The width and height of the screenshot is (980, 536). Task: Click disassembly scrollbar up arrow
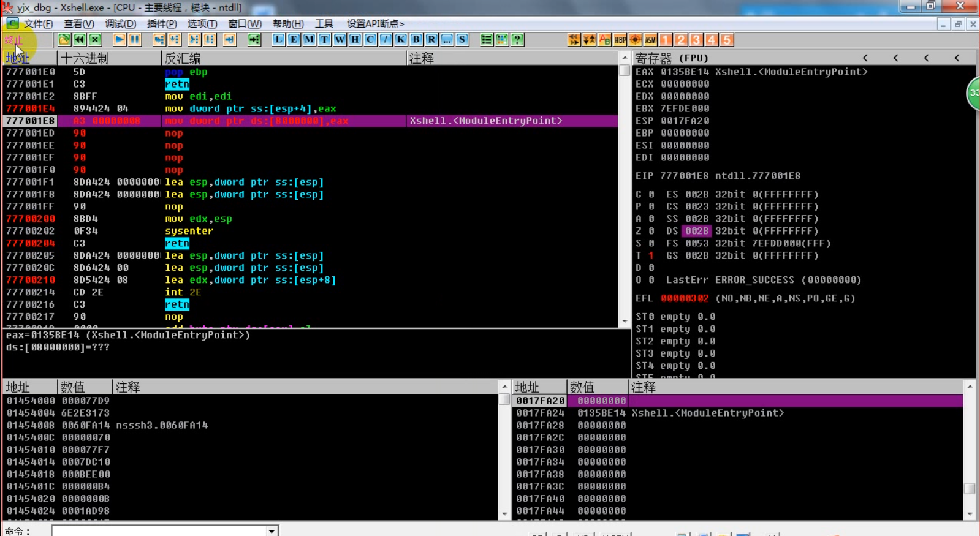click(x=625, y=58)
